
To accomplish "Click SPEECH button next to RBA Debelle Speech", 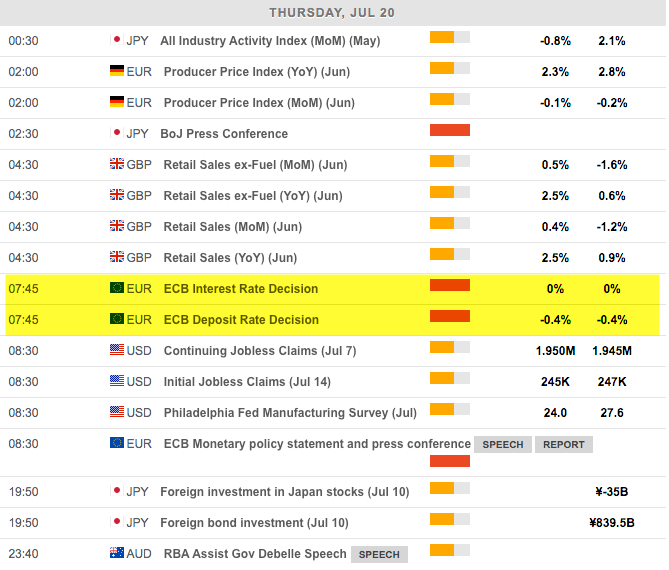I will [x=379, y=554].
